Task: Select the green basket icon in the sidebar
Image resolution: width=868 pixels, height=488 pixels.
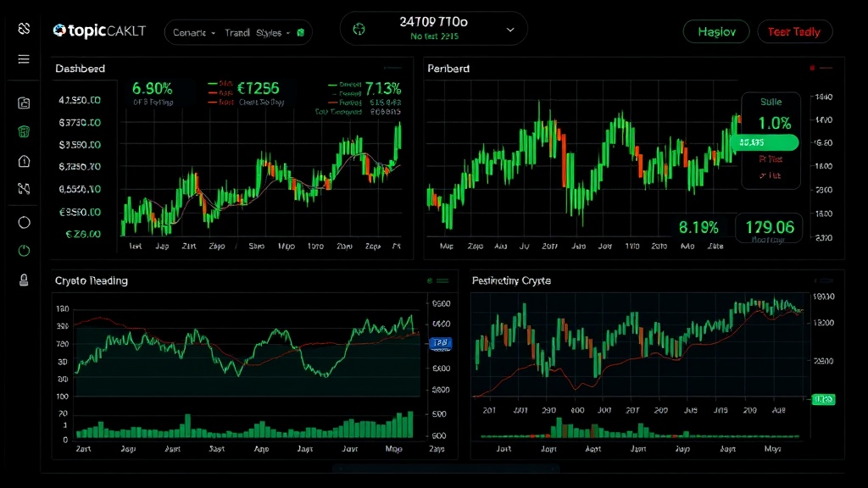Action: click(24, 131)
